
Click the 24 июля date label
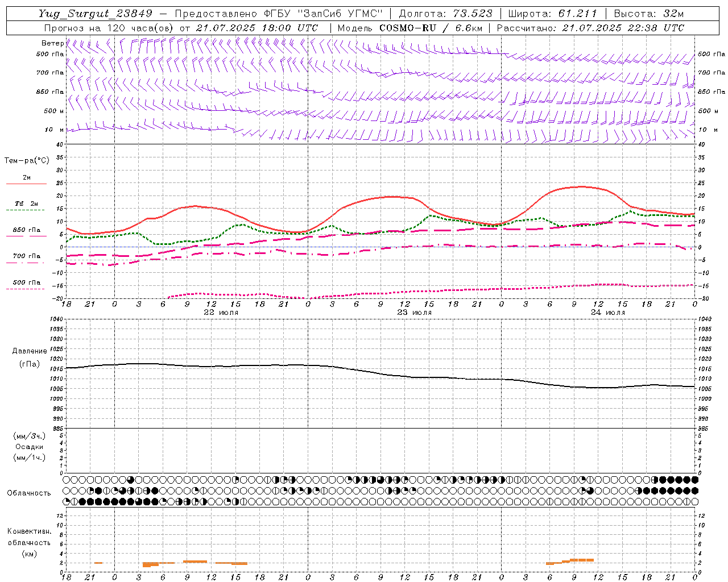point(608,313)
